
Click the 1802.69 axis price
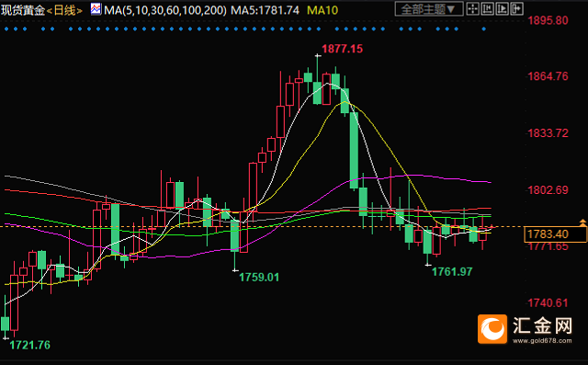(548, 189)
